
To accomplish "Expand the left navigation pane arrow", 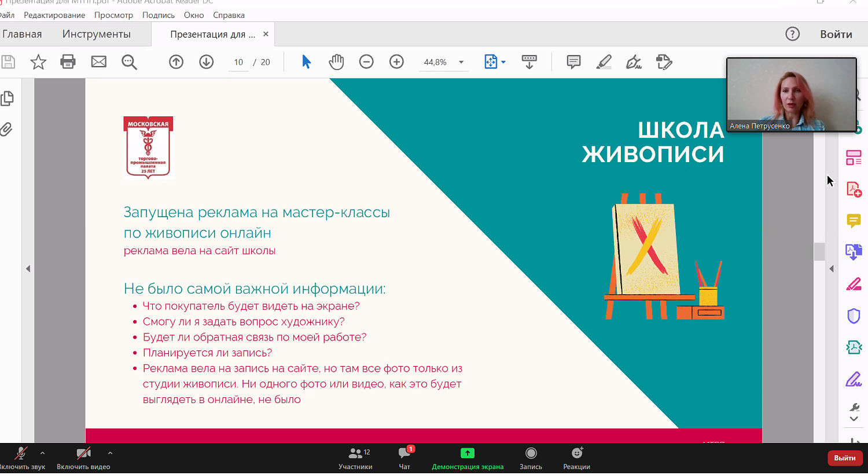I will pos(28,269).
